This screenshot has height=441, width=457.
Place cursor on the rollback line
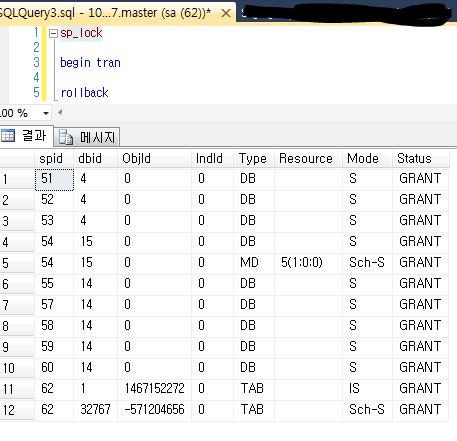pyautogui.click(x=85, y=93)
